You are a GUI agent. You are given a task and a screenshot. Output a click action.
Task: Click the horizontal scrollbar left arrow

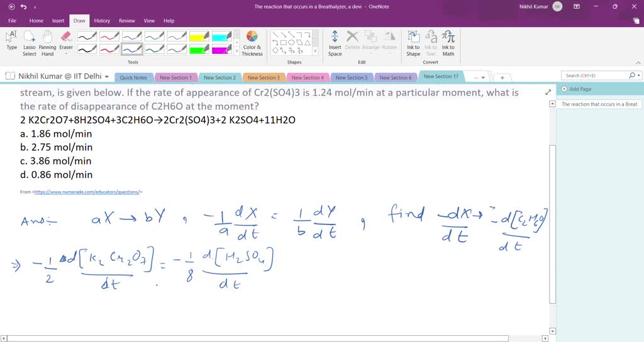point(4,338)
